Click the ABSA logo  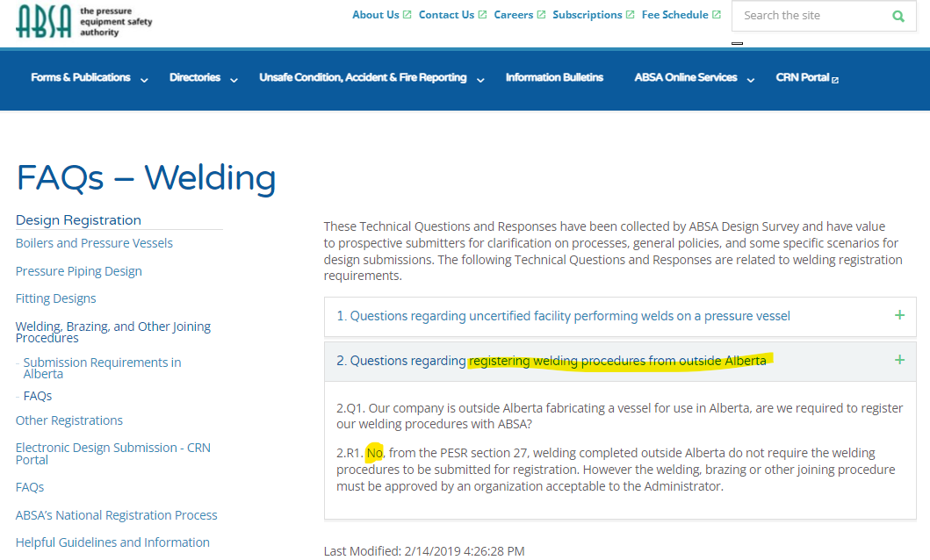click(x=84, y=21)
